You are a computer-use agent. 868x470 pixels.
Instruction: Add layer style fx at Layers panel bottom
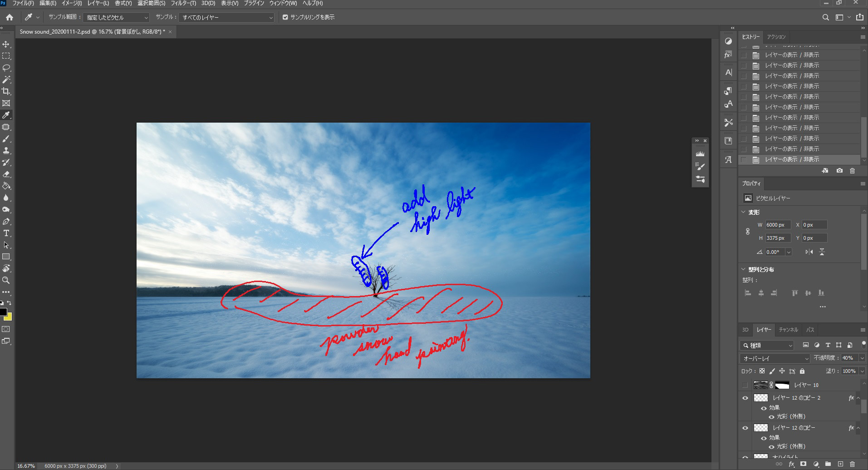(792, 464)
